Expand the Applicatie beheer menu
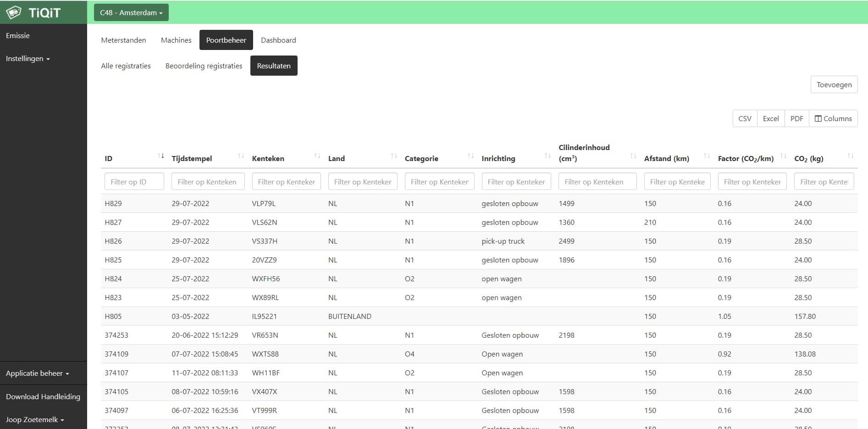The width and height of the screenshot is (868, 429). [37, 373]
